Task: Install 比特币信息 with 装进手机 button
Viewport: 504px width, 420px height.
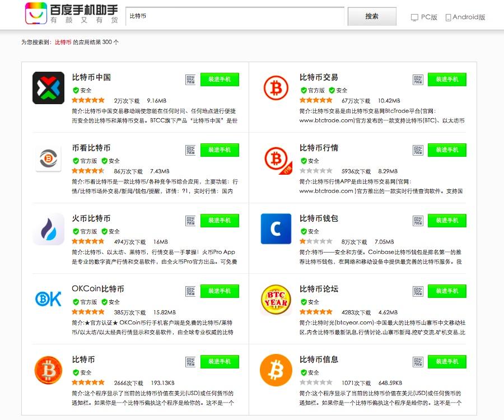Action: pyautogui.click(x=447, y=362)
